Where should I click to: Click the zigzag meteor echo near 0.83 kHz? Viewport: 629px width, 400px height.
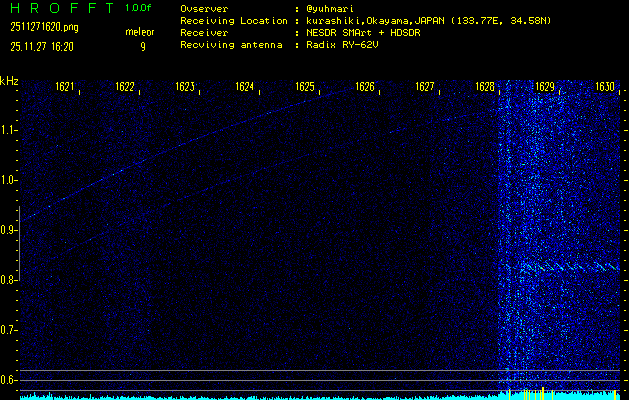(570, 267)
